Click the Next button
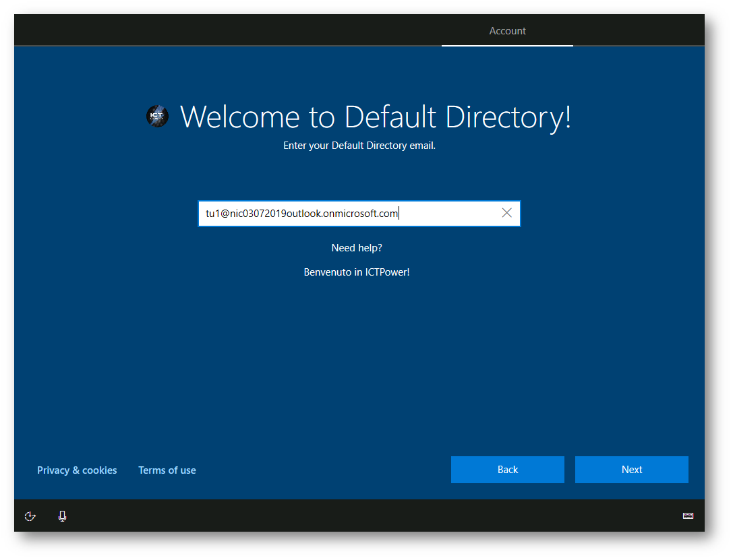Image resolution: width=733 pixels, height=560 pixels. coord(632,470)
